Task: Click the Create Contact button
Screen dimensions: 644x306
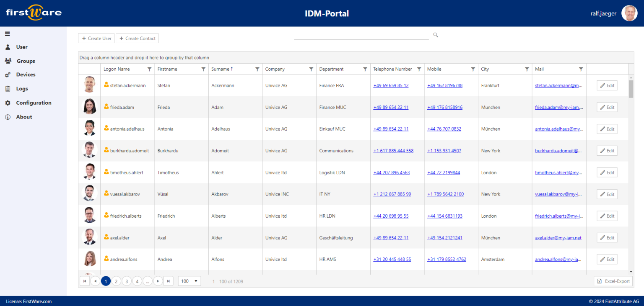Action: [137, 39]
